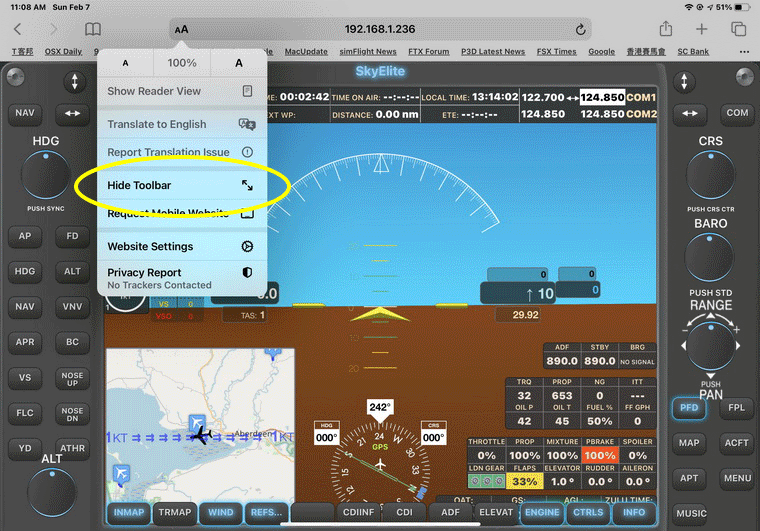The height and width of the screenshot is (531, 760).
Task: Open the aA page settings menu
Action: [x=181, y=30]
